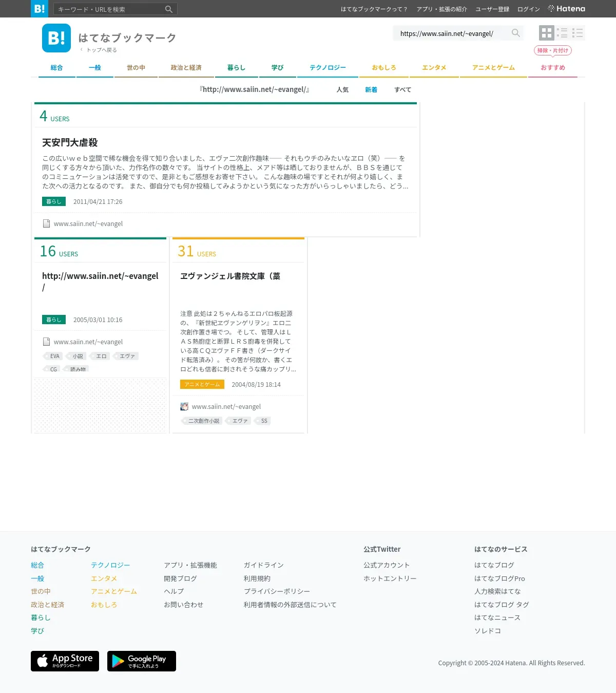Sort results by 新着

371,89
